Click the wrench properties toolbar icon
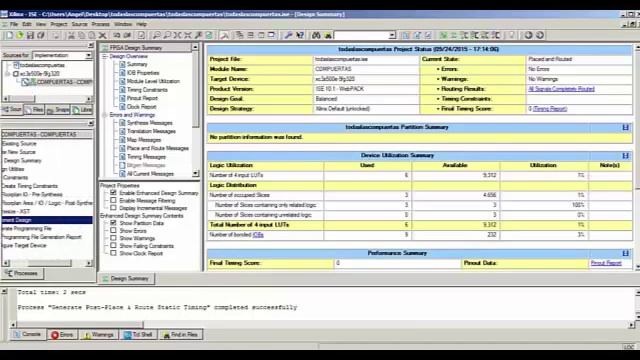The image size is (640, 360). pyautogui.click(x=288, y=36)
